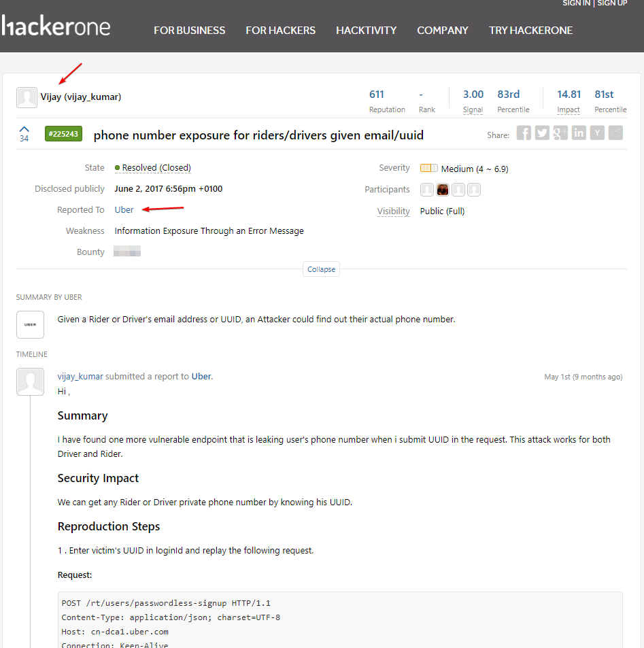Click SIGN UP link
Image resolution: width=644 pixels, height=648 pixels.
coord(612,3)
